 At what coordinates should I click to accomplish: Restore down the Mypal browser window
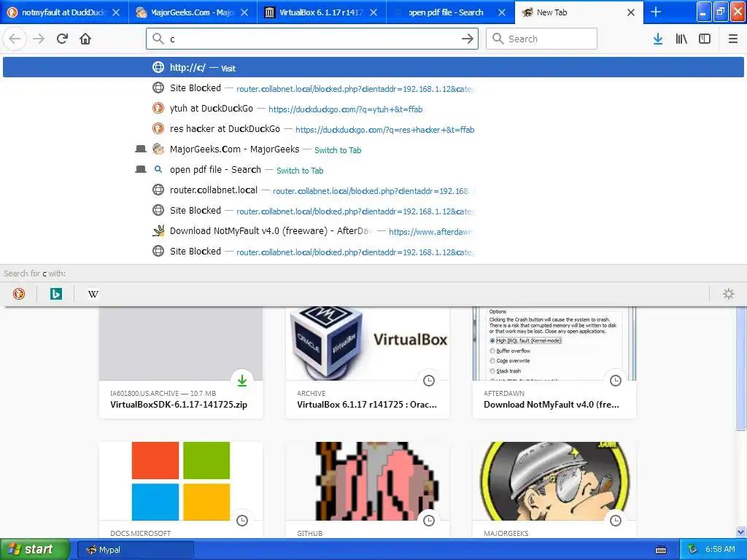[x=721, y=12]
